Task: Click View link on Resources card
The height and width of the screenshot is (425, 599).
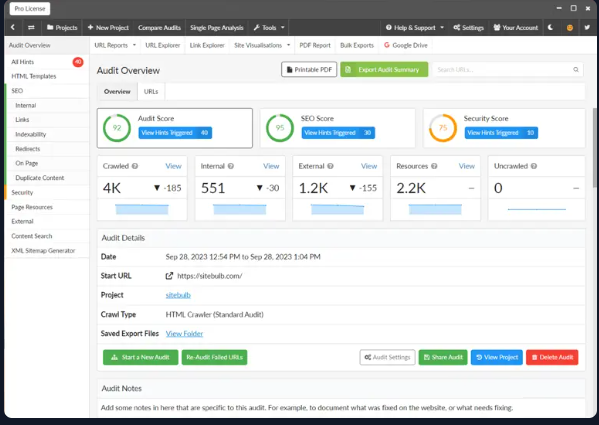Action: (x=467, y=166)
